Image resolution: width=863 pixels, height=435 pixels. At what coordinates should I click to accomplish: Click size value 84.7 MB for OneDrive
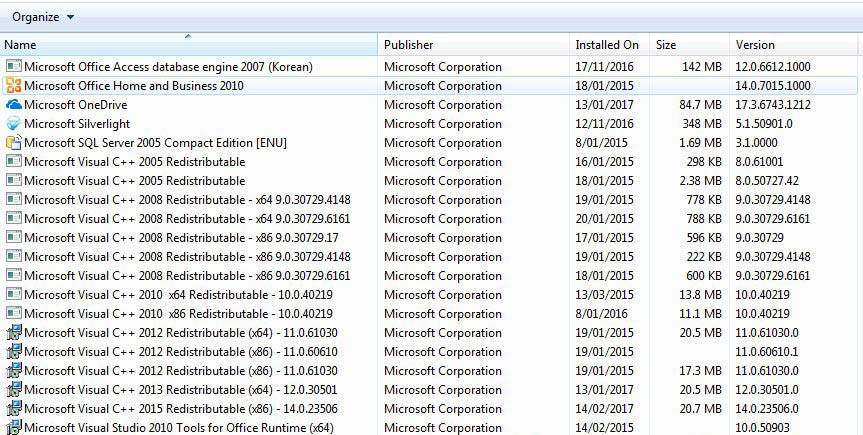tap(700, 105)
